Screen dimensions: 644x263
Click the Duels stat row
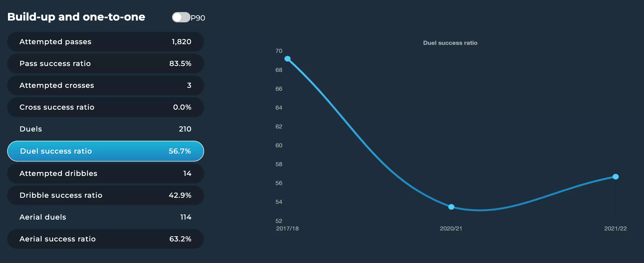[x=106, y=129]
